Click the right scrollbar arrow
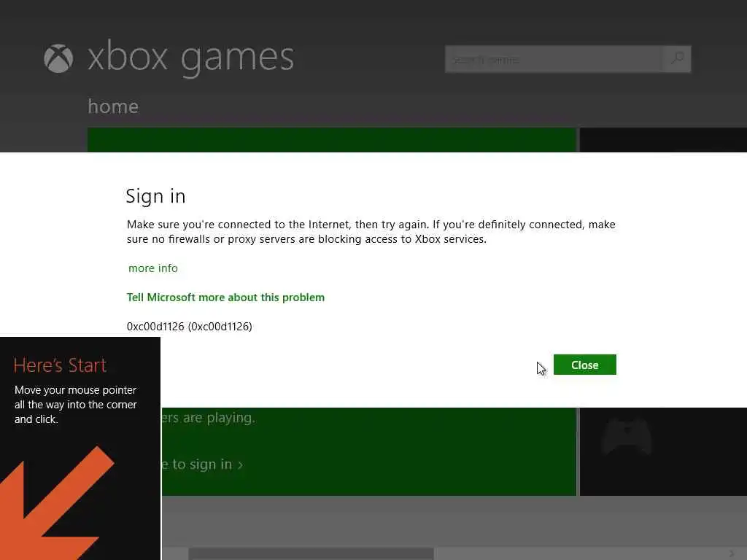Viewport: 747px width, 560px height. 732,553
